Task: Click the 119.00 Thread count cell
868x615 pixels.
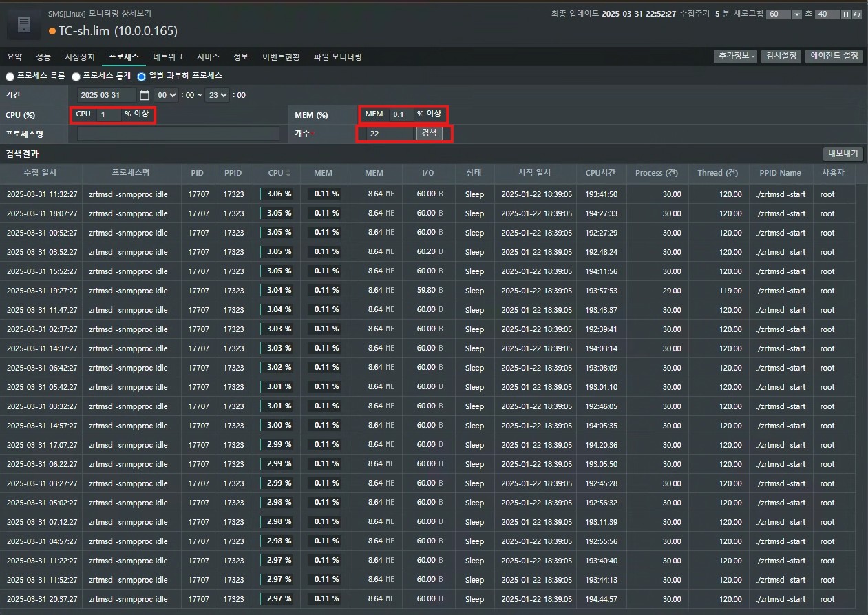Action: [x=730, y=291]
